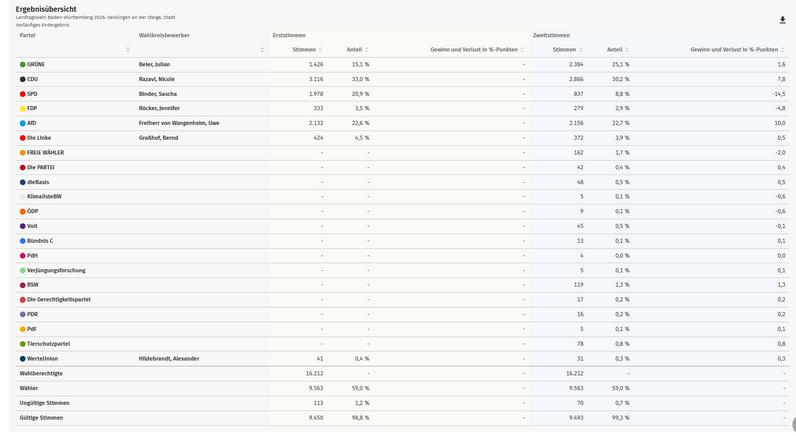Sort Zweitstimmen Anteil column via sort icon
The image size is (796, 436).
(627, 49)
